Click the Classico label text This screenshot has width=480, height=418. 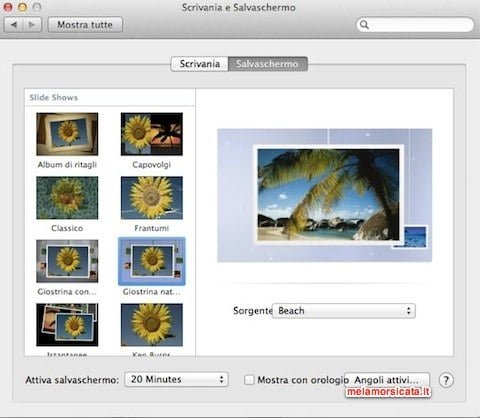click(x=67, y=228)
